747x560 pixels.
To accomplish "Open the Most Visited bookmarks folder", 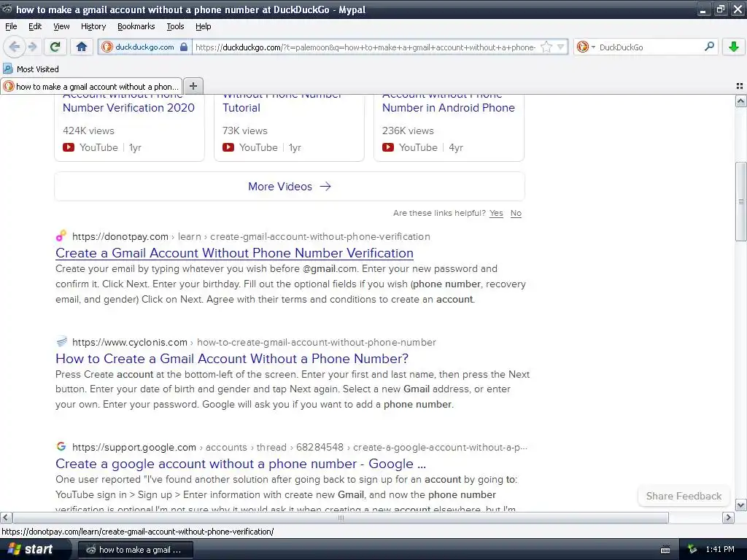I will point(31,69).
